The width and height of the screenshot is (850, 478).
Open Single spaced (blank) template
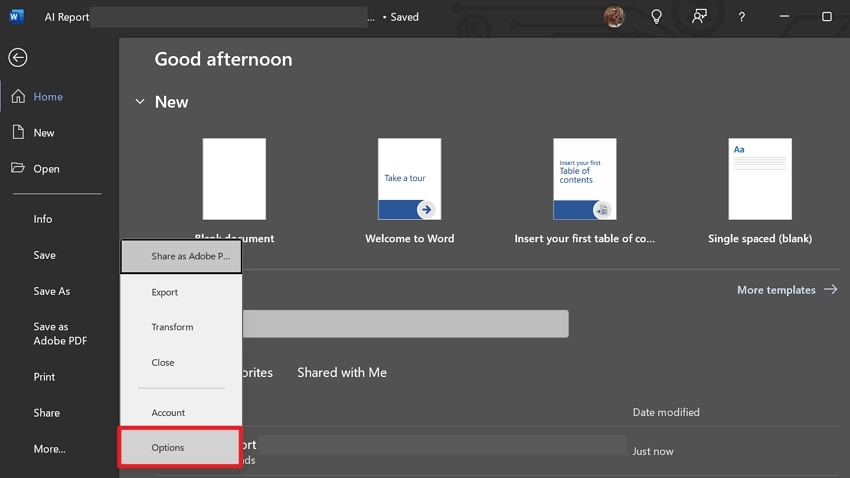[760, 179]
